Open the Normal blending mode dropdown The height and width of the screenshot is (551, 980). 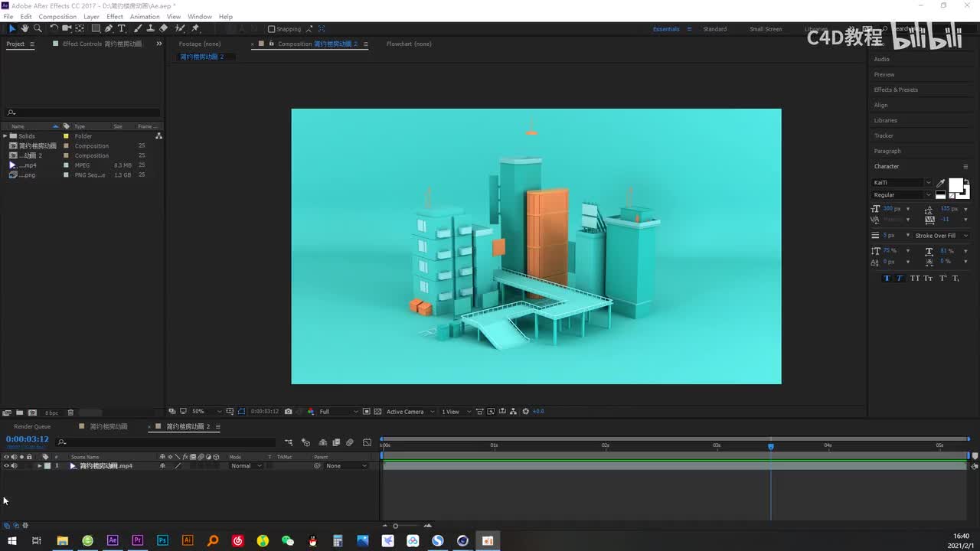pyautogui.click(x=246, y=466)
